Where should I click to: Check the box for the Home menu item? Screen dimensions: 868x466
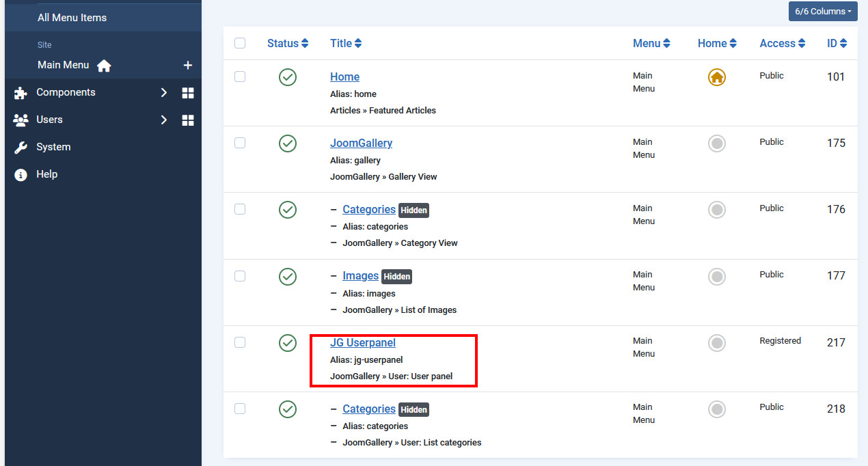tap(240, 77)
